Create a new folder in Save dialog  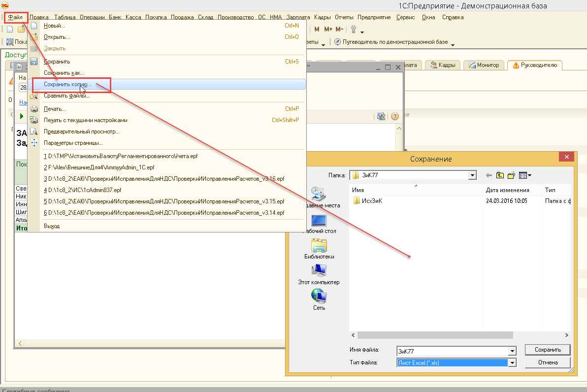click(x=511, y=175)
